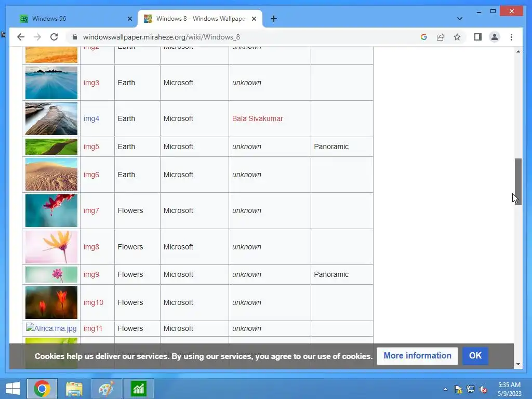
Task: Click 'unknown' in the img8 row
Action: (247, 247)
